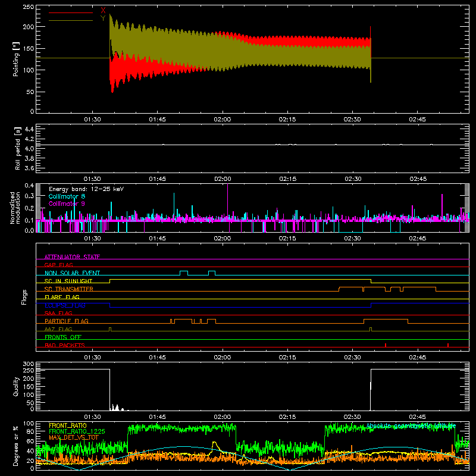Click the ATTENUATOR_STATE flag label
The width and height of the screenshot is (476, 476).
tap(72, 257)
